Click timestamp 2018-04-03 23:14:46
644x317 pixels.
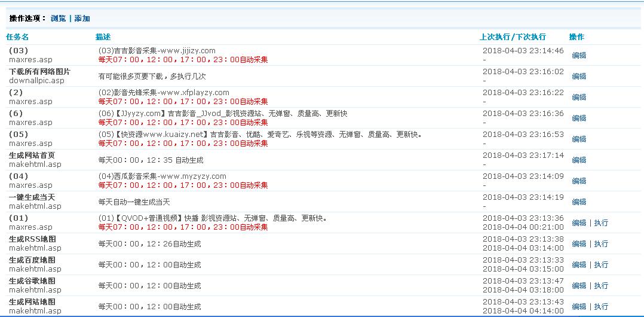pos(523,51)
